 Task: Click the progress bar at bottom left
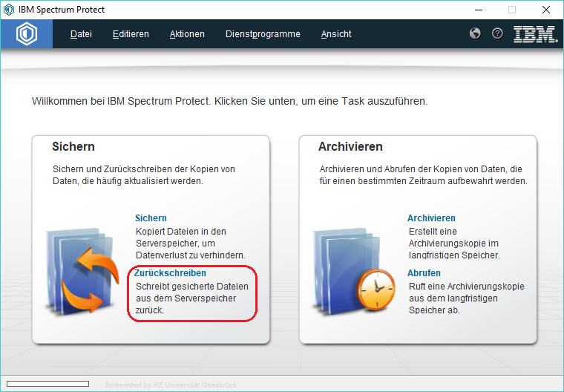tap(47, 384)
